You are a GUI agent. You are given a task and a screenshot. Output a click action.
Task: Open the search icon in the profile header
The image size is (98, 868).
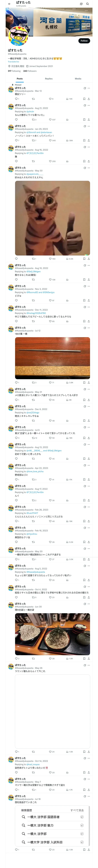(x=88, y=4)
